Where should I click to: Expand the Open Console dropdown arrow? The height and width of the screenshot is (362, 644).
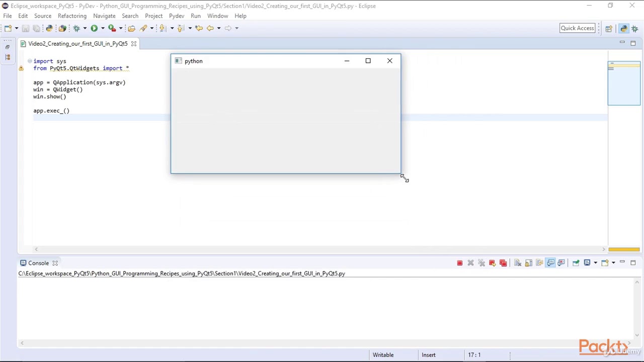pos(613,263)
